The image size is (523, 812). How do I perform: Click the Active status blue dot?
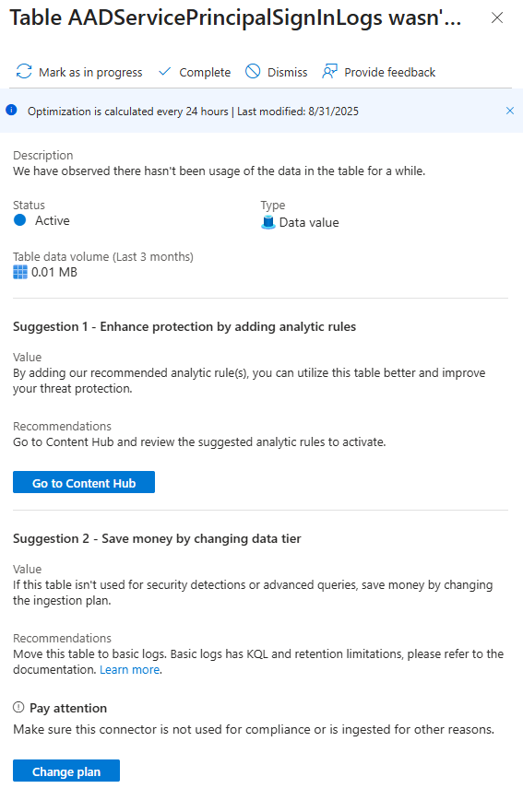coord(19,220)
